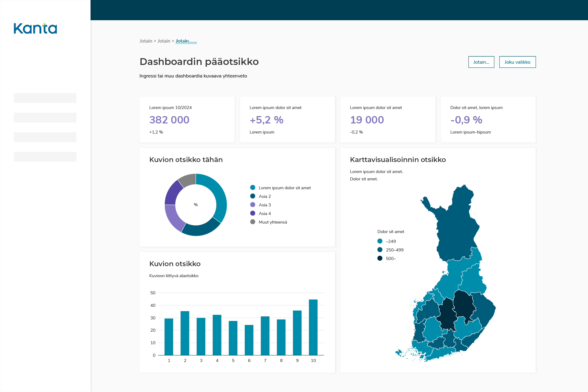Open the Joku valikko menu

click(517, 62)
